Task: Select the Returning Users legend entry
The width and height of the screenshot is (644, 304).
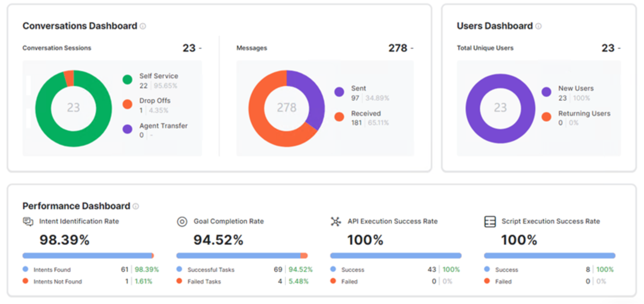Action: click(576, 118)
